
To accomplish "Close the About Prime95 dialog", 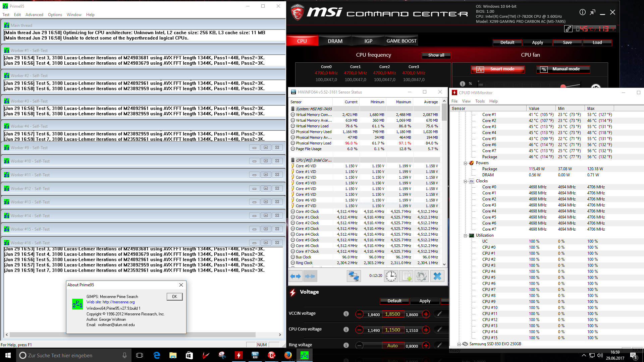I will pyautogui.click(x=181, y=285).
